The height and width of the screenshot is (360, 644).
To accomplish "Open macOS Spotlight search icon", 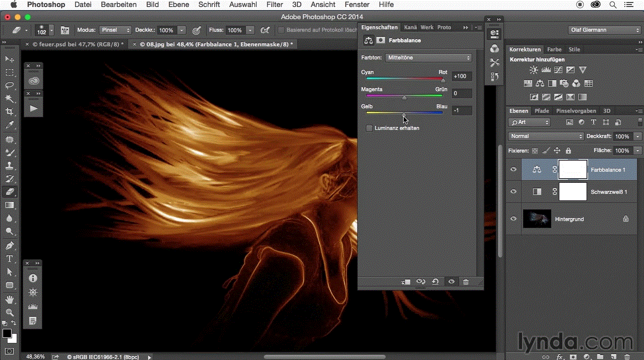I will pos(612,5).
